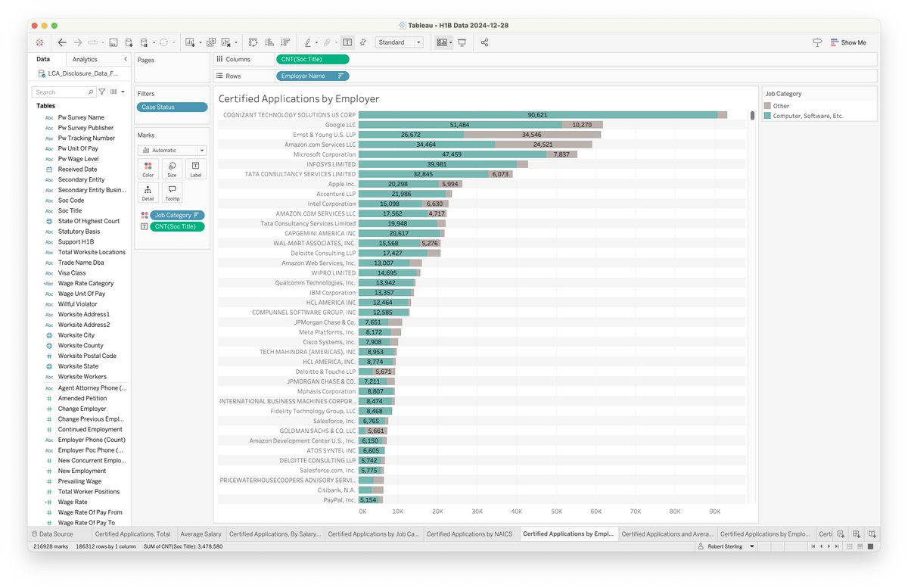
Task: Expand the Automatic mark type dropdown
Action: [x=171, y=151]
